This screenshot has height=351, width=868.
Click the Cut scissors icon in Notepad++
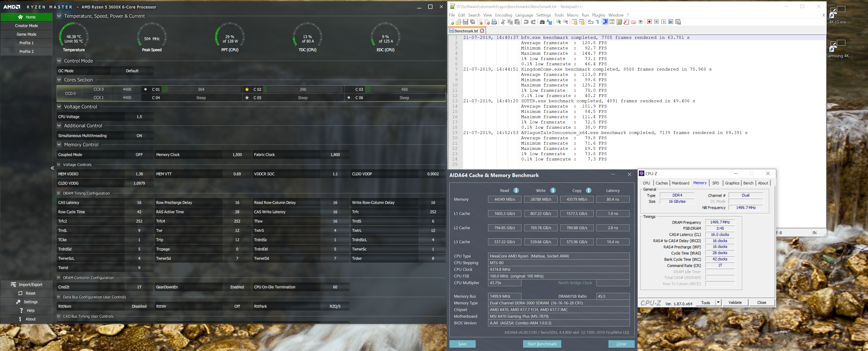(x=503, y=22)
